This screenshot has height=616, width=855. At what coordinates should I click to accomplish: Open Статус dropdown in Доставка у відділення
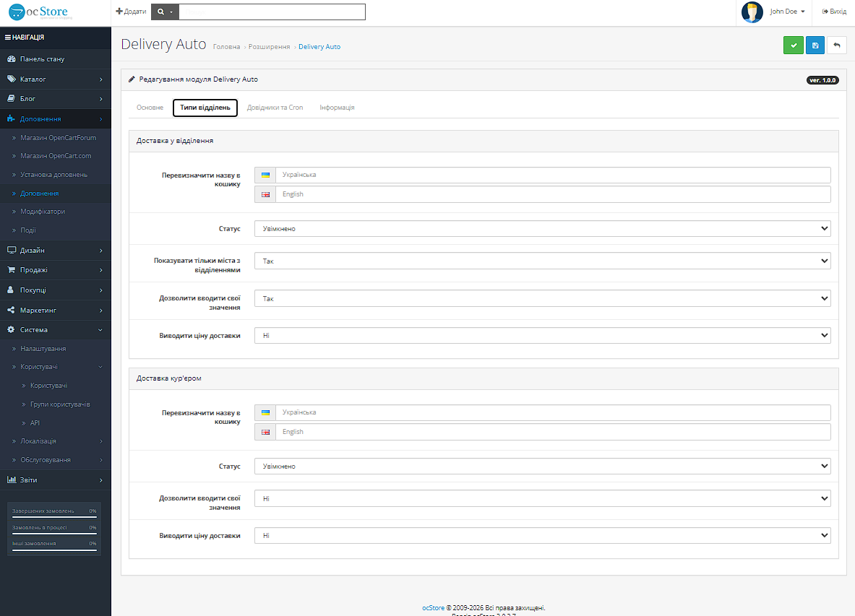(543, 229)
